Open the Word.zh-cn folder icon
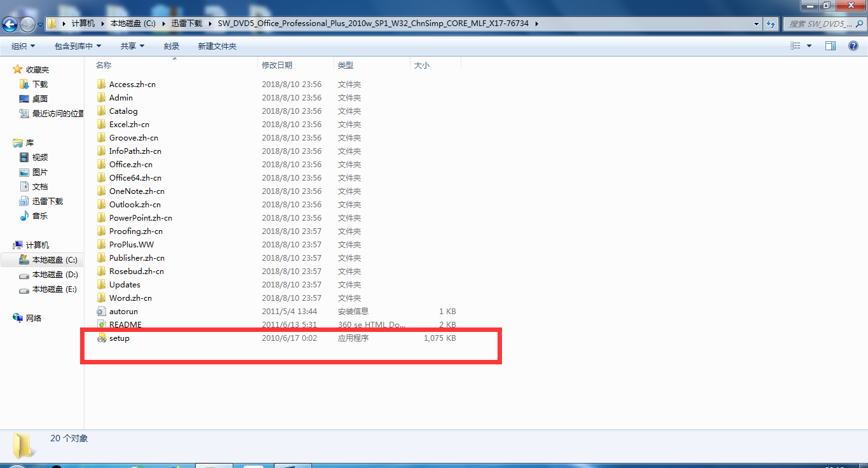 pyautogui.click(x=101, y=298)
